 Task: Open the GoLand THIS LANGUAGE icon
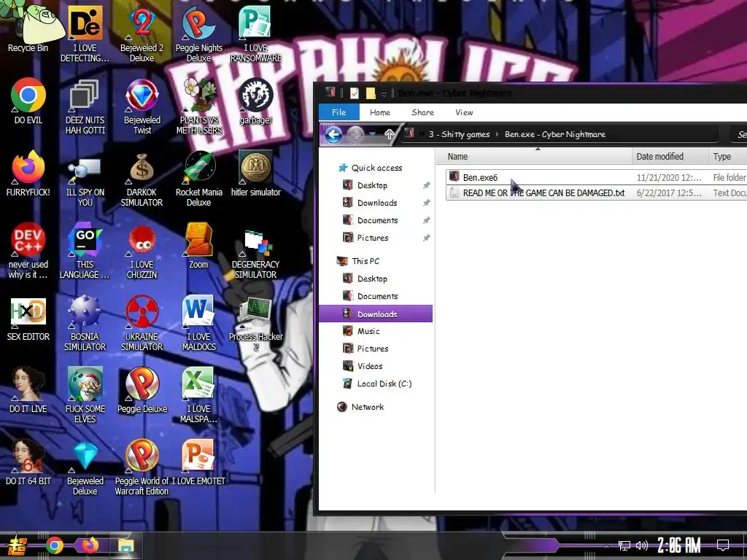pos(85,251)
